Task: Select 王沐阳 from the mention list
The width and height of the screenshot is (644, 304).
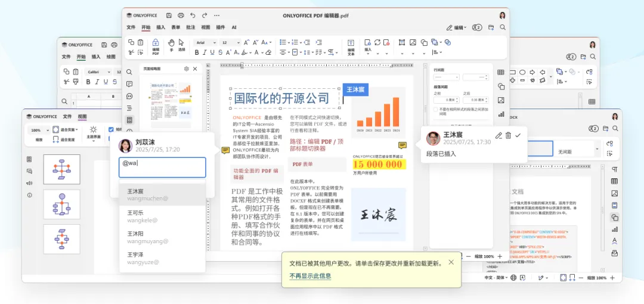Action: coord(162,237)
